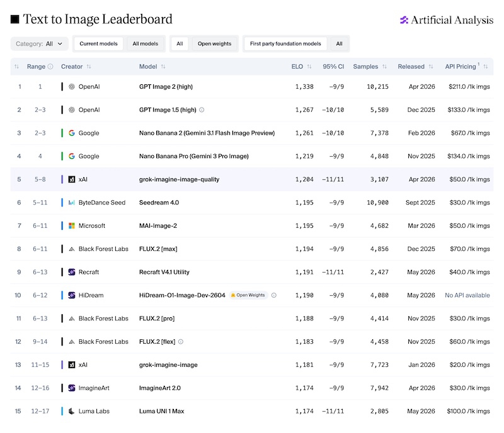Click the Black Forest Labs logo in FLUX.2 [pro] row
Viewport: 504px width, 433px height.
pos(72,318)
